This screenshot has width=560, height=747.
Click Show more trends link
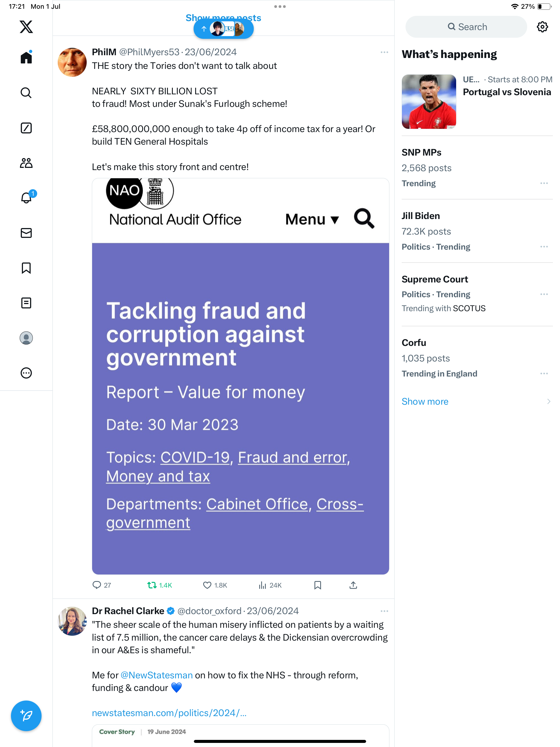coord(425,402)
